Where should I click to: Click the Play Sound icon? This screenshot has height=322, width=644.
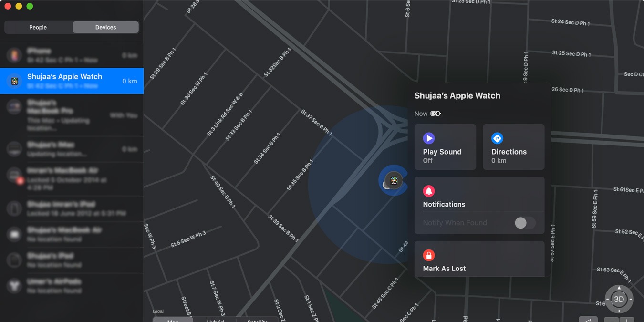[x=428, y=138]
